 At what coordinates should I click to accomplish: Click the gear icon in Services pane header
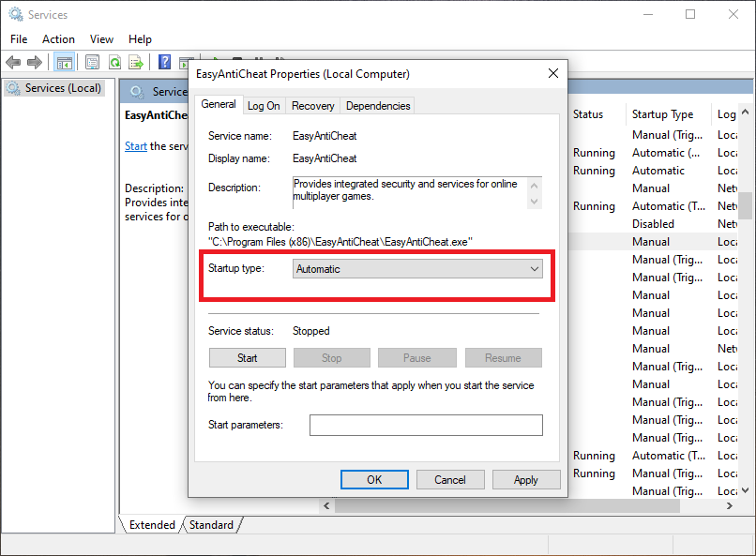pyautogui.click(x=137, y=92)
